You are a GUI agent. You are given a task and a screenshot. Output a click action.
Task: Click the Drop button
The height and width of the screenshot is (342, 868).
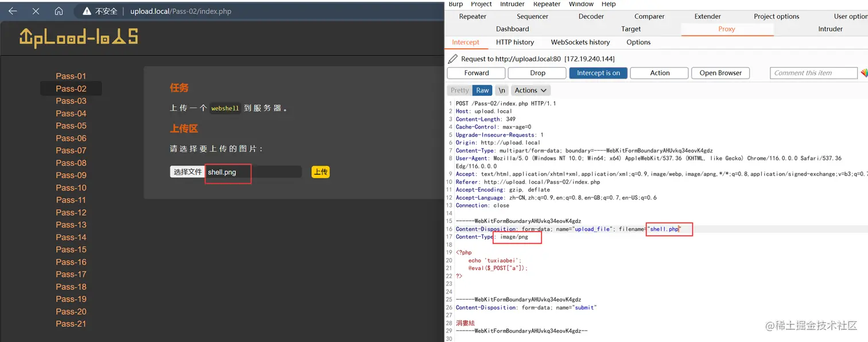tap(537, 73)
